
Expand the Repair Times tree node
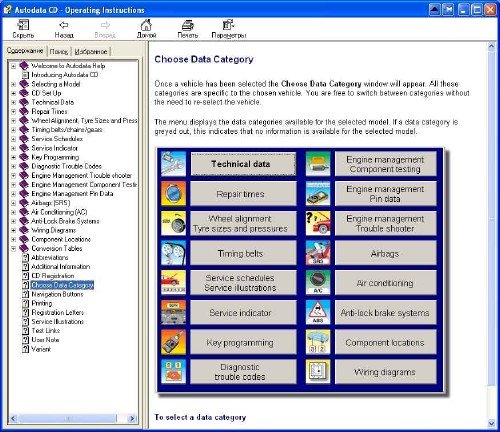13,112
